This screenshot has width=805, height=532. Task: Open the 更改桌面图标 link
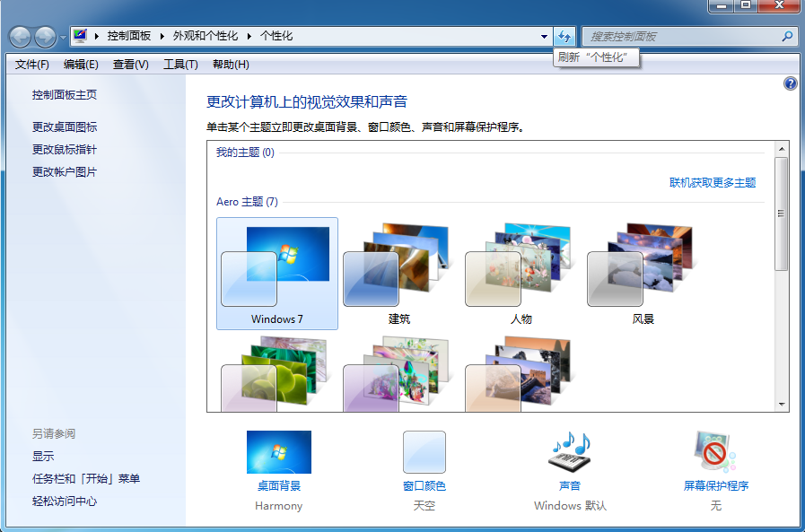click(x=65, y=127)
